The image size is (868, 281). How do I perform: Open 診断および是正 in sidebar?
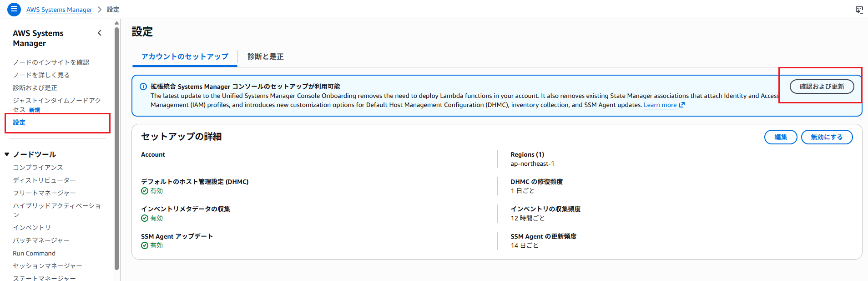[35, 88]
